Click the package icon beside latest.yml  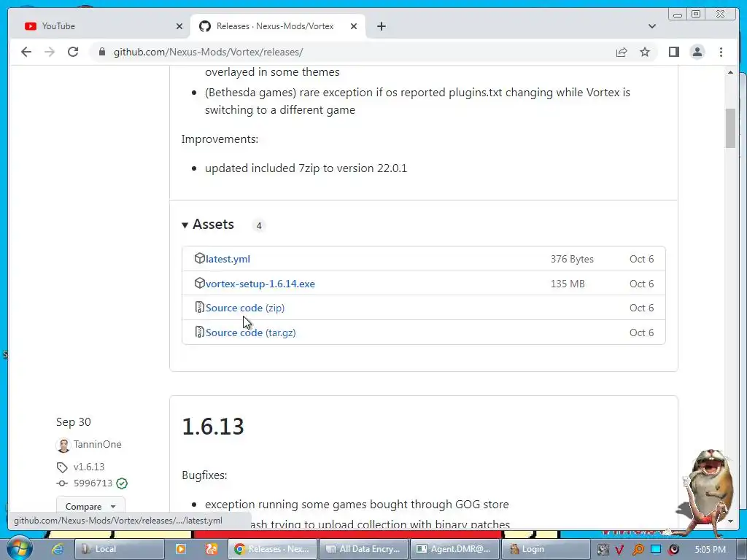click(x=200, y=258)
